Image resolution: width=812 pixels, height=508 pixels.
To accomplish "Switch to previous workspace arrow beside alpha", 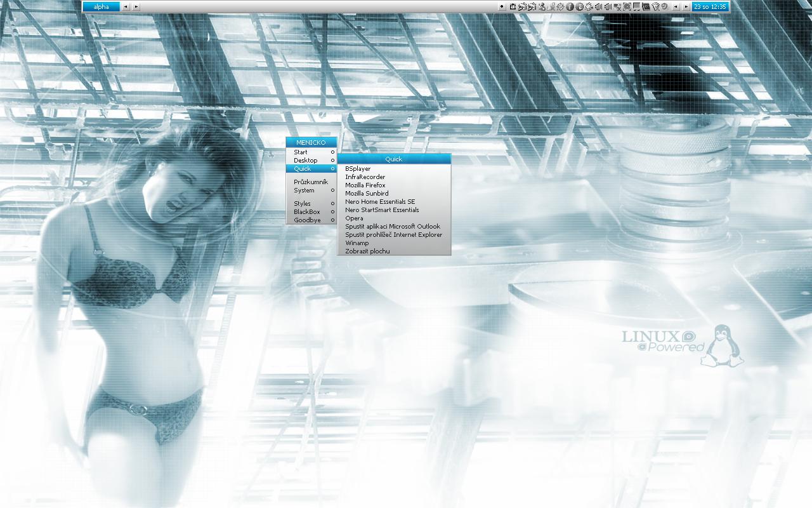I will coord(126,6).
